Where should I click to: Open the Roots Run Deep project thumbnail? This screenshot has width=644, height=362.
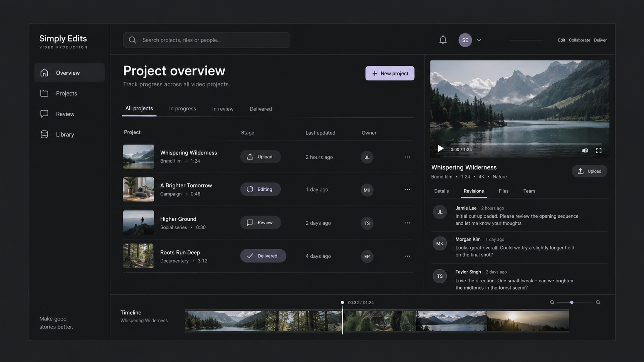point(138,256)
